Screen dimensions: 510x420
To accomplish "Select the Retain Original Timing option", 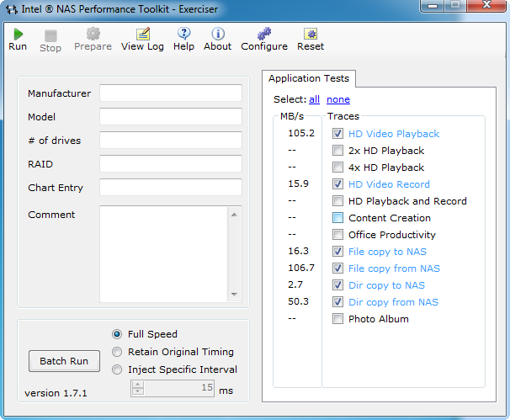I will coord(117,352).
